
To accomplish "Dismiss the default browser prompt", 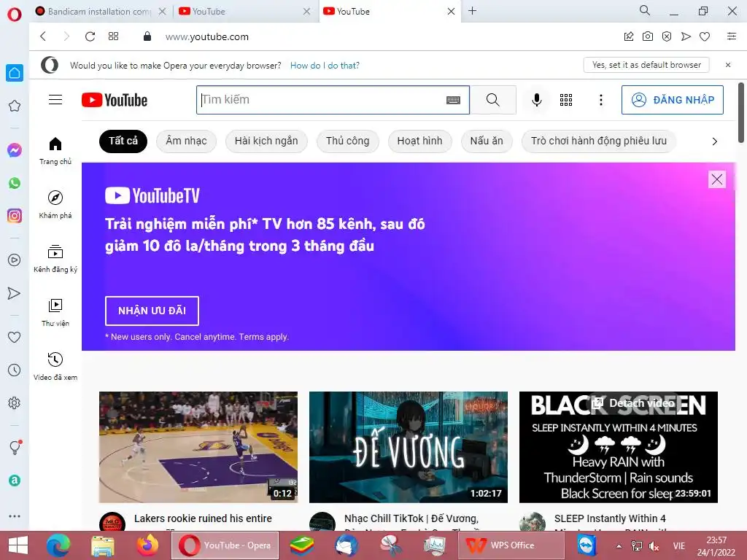I will [728, 65].
